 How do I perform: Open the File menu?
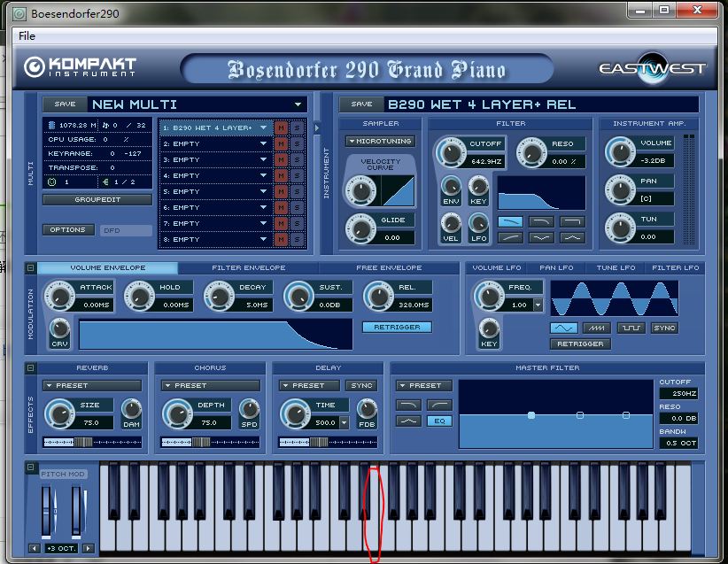coord(27,35)
